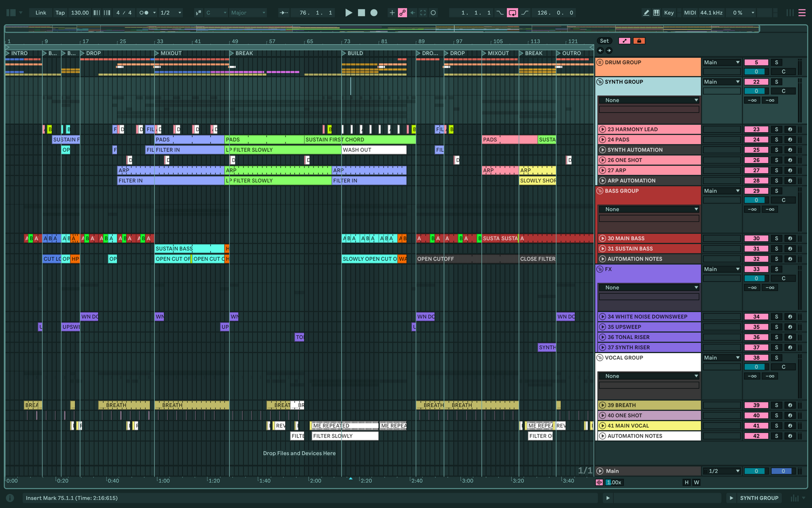
Task: Toggle track activator 30 for MAIN BASS
Action: pyautogui.click(x=756, y=238)
